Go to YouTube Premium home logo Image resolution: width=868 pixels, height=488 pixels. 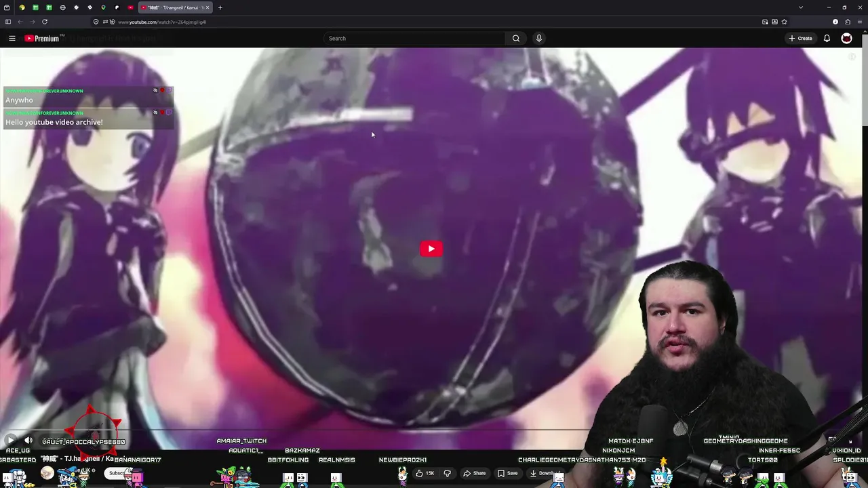click(x=42, y=39)
